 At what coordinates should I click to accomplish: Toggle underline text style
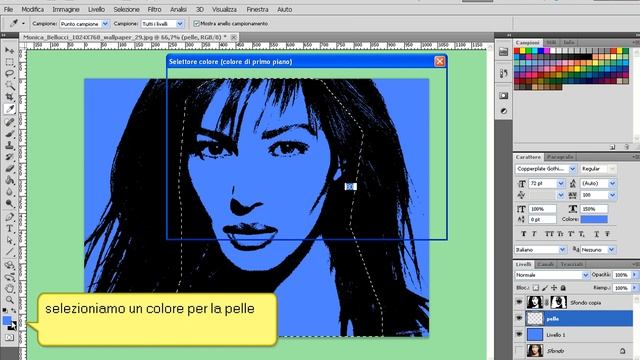click(596, 234)
